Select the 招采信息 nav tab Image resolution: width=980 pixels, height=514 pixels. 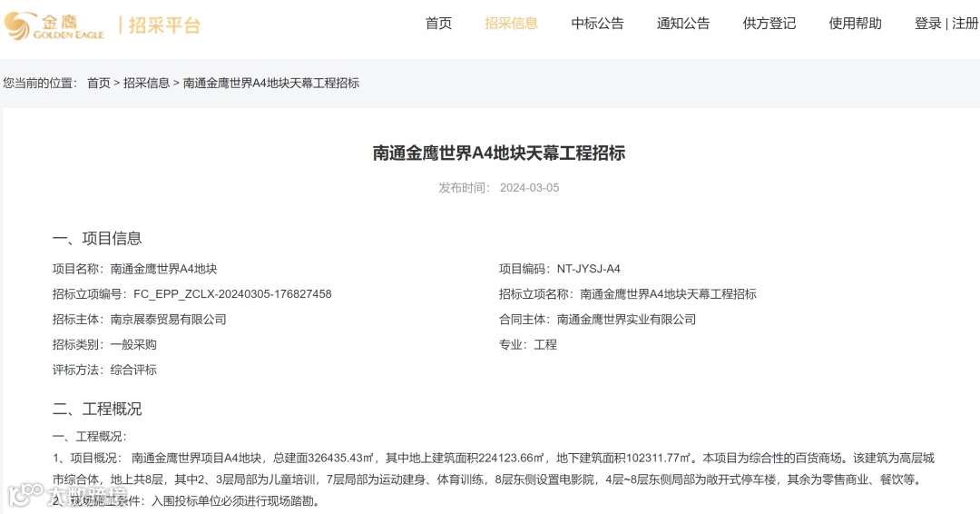coord(511,24)
